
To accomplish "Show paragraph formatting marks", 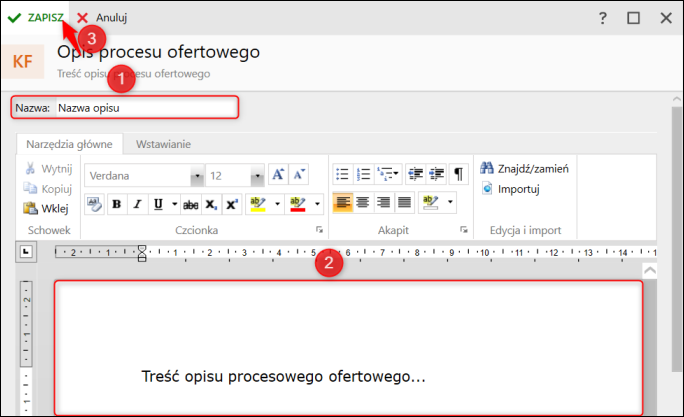I will tap(458, 174).
